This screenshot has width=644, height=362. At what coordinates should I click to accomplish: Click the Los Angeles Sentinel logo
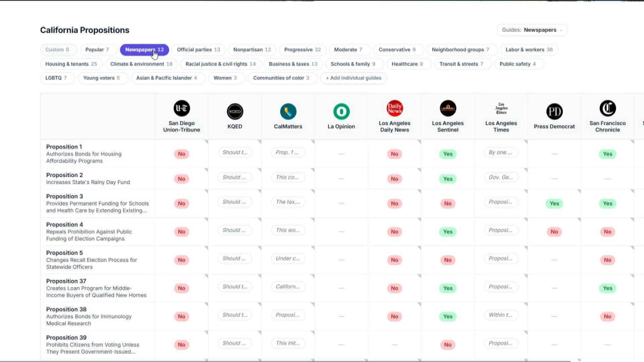click(448, 108)
